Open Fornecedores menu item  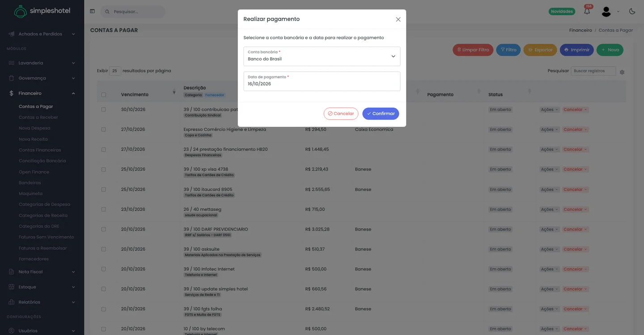(x=34, y=259)
